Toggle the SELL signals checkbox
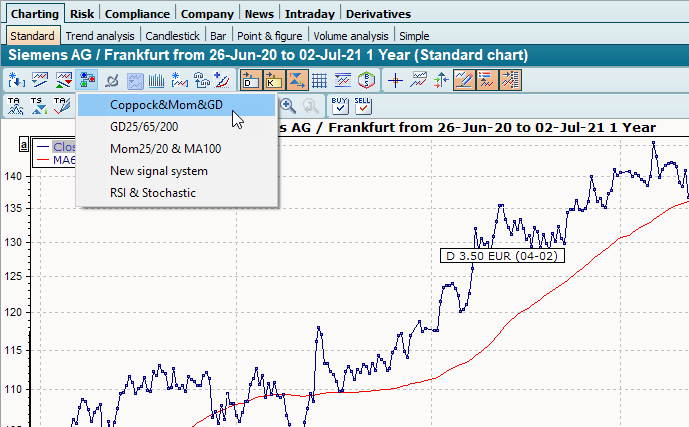This screenshot has width=689, height=427. (363, 105)
